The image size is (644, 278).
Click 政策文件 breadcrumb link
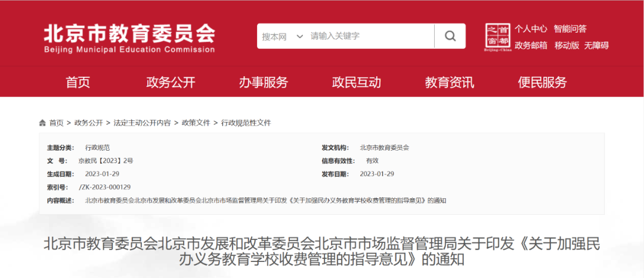pos(196,123)
